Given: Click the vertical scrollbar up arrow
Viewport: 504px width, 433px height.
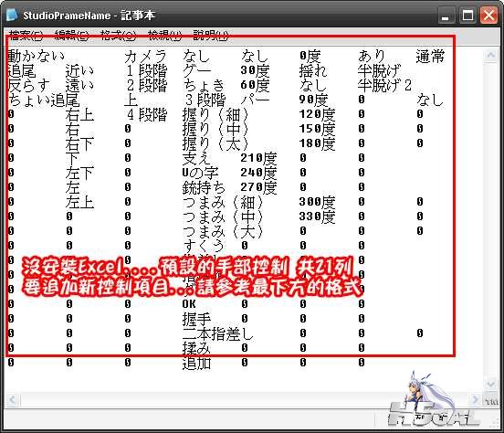Looking at the screenshot, I should 491,55.
